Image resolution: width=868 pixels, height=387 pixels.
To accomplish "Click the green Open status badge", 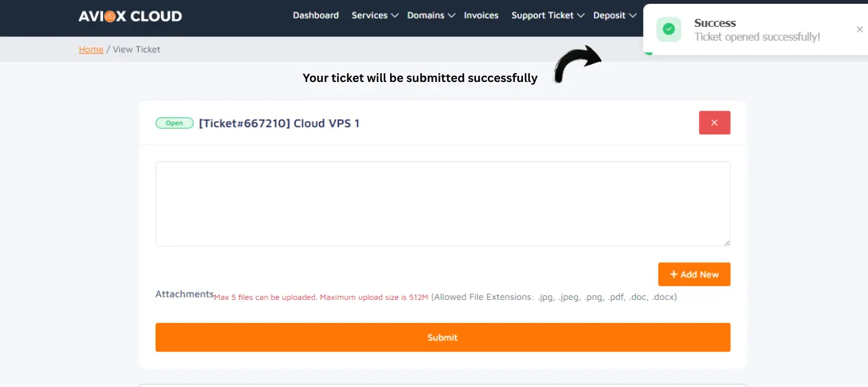I will [x=174, y=123].
